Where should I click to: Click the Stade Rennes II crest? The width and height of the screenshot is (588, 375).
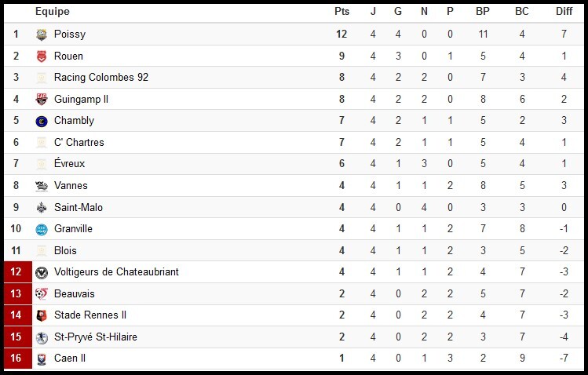coord(42,315)
